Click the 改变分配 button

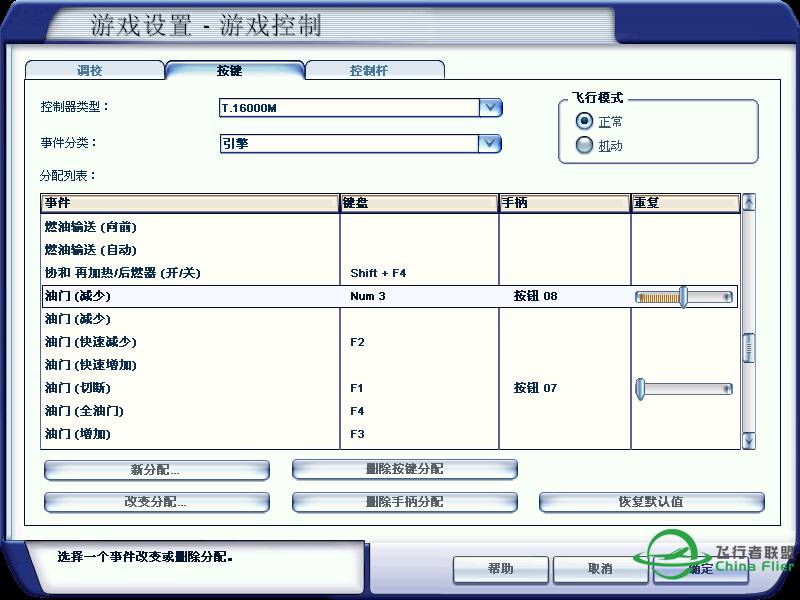(157, 502)
